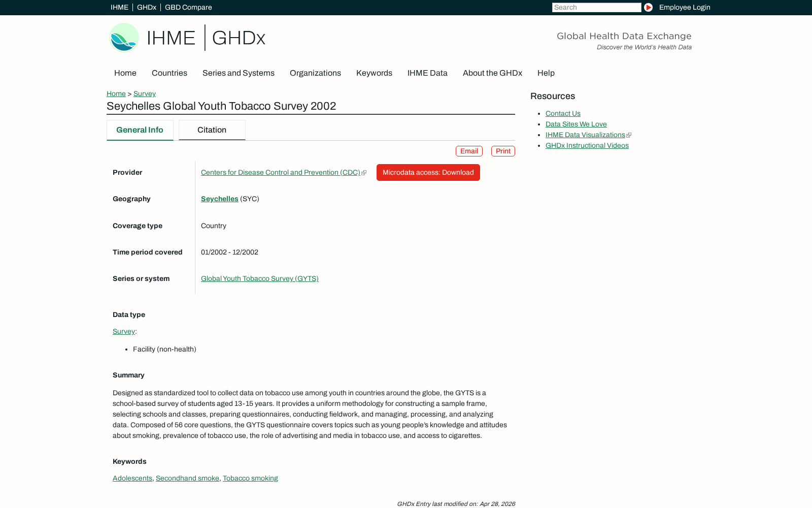The image size is (812, 508).
Task: Click the Print button
Action: pyautogui.click(x=503, y=151)
